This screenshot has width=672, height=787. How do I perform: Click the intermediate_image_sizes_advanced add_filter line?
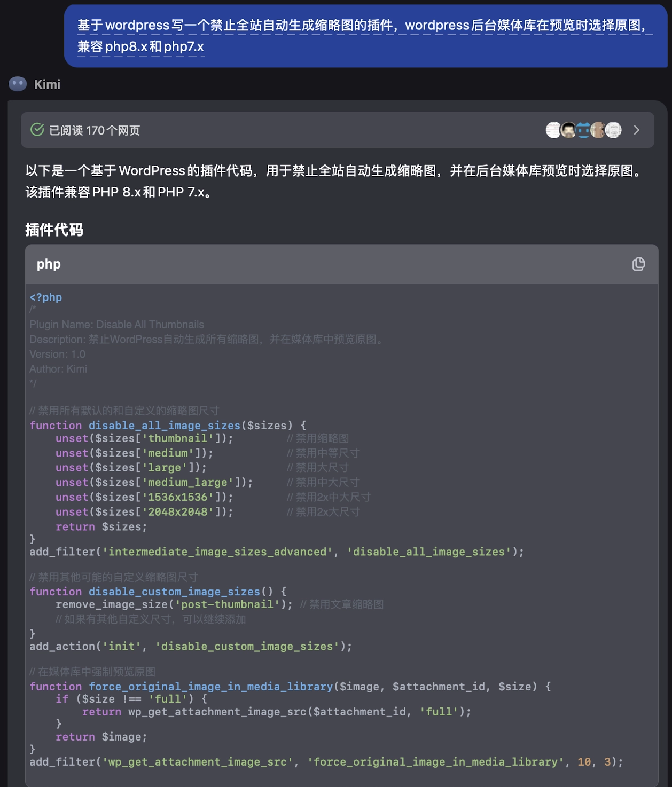[277, 552]
